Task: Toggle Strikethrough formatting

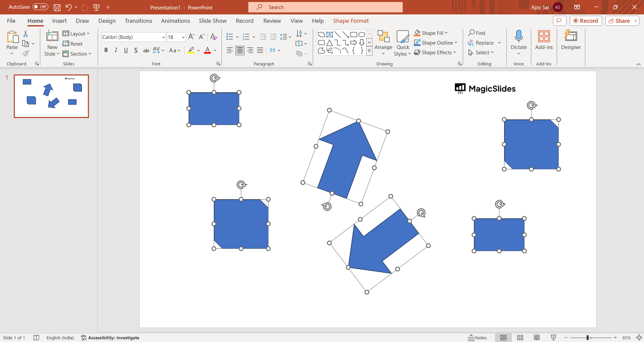Action: point(146,50)
